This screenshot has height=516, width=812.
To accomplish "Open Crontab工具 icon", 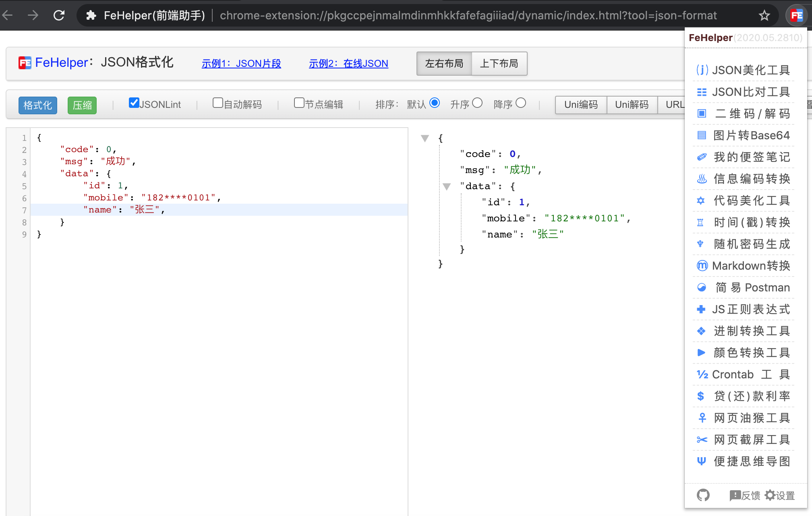I will click(x=702, y=374).
